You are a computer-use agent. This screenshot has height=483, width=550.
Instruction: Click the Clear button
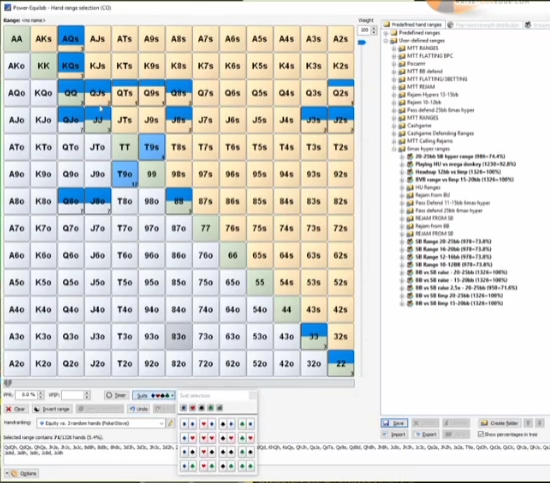point(15,409)
